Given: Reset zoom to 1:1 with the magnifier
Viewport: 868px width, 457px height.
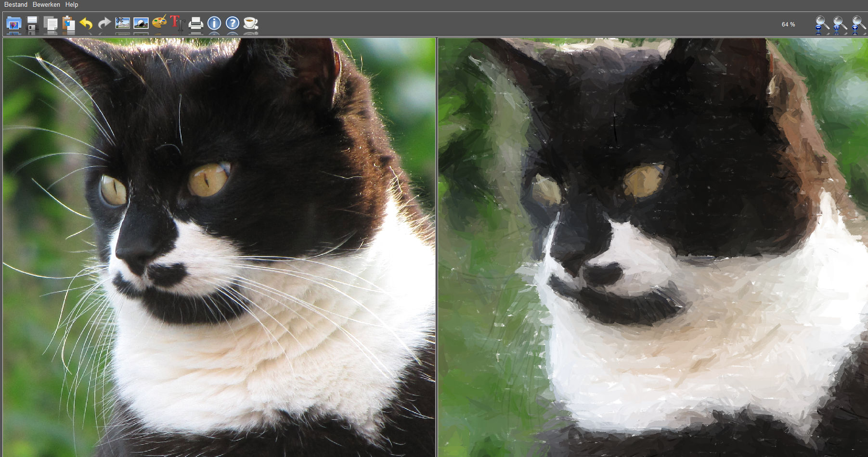Looking at the screenshot, I should [840, 24].
